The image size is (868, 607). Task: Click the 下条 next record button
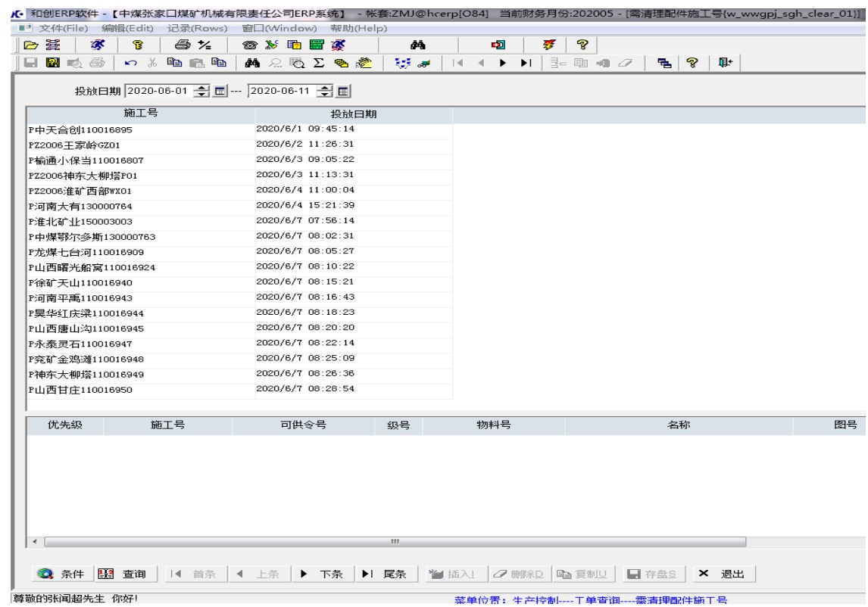click(x=322, y=574)
